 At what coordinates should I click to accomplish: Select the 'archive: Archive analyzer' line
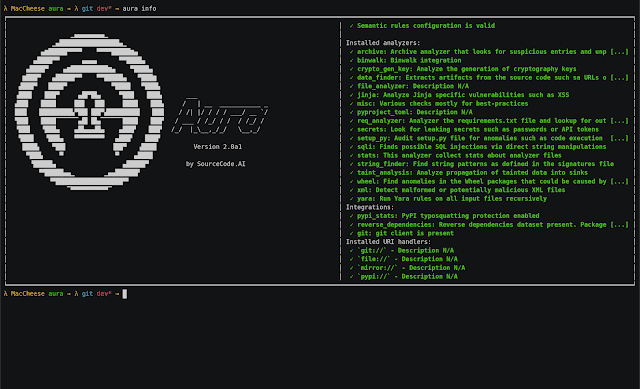point(489,51)
